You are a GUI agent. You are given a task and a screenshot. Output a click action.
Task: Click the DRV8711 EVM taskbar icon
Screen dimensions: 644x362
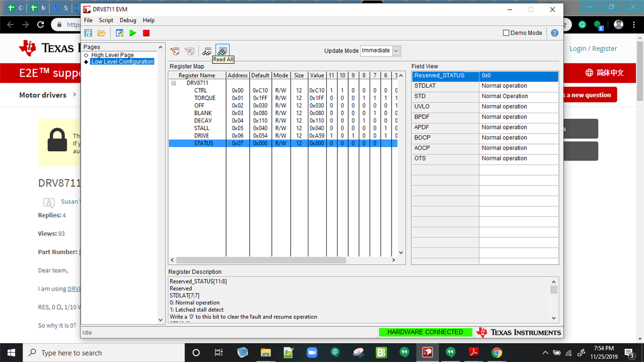[428, 353]
